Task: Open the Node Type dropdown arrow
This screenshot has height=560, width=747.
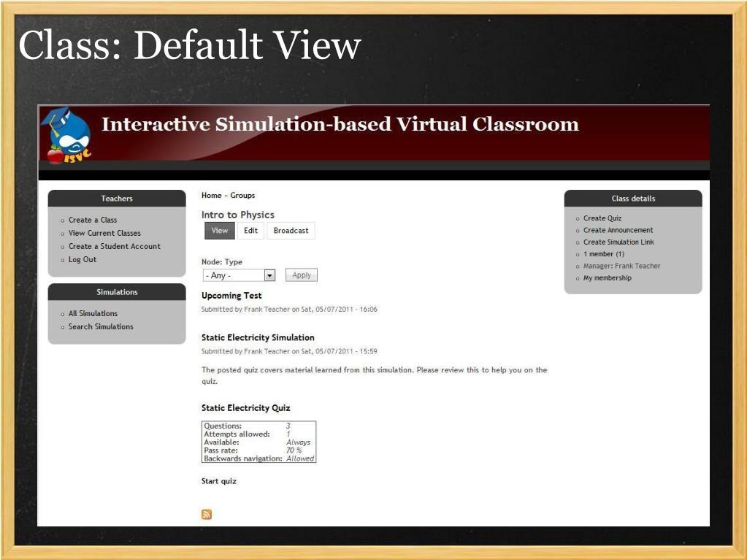Action: pyautogui.click(x=269, y=275)
